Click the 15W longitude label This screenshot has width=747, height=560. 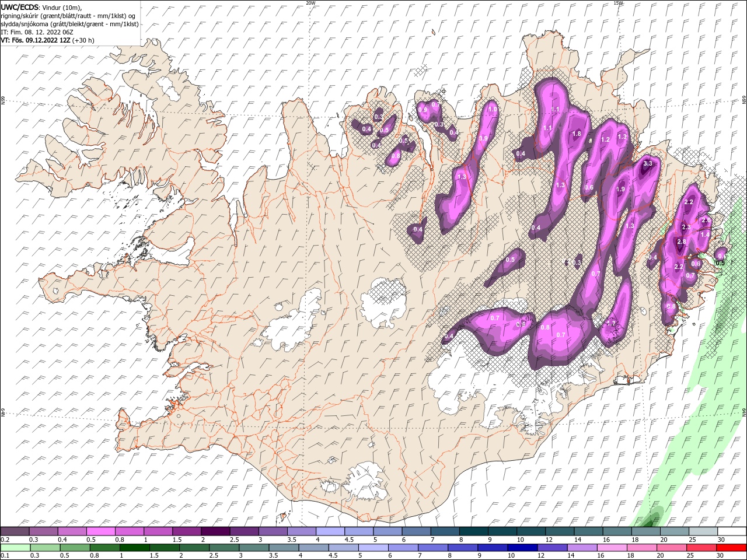click(x=618, y=3)
